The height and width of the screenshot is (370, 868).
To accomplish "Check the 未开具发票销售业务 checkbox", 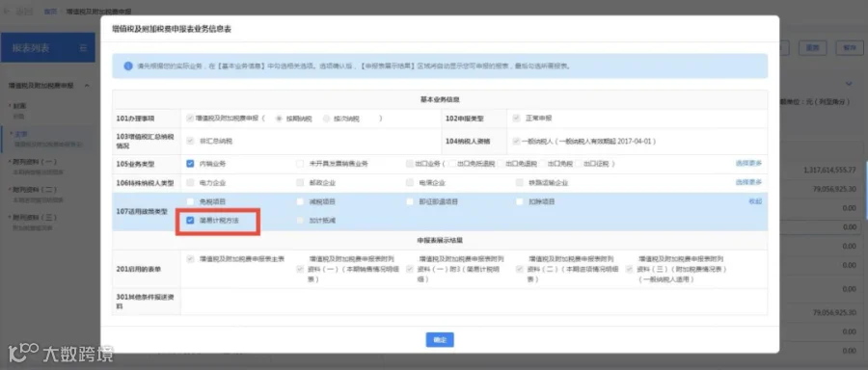I will point(300,163).
